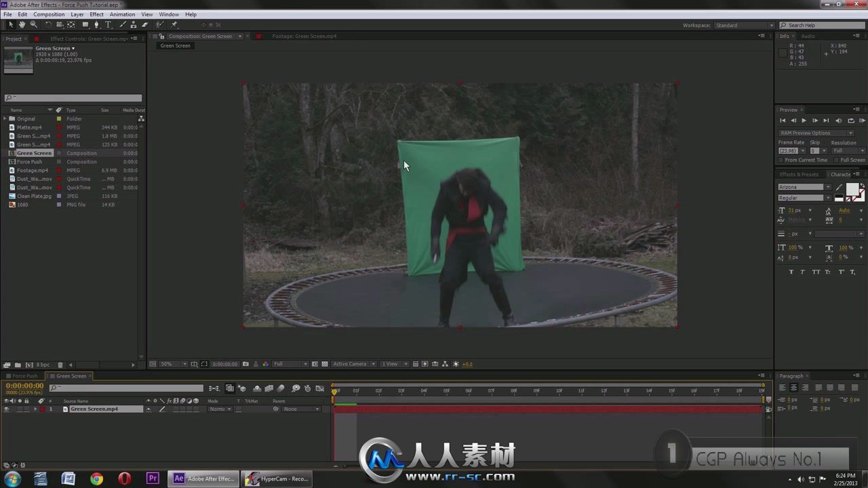Select the Eraser tool

click(x=144, y=24)
